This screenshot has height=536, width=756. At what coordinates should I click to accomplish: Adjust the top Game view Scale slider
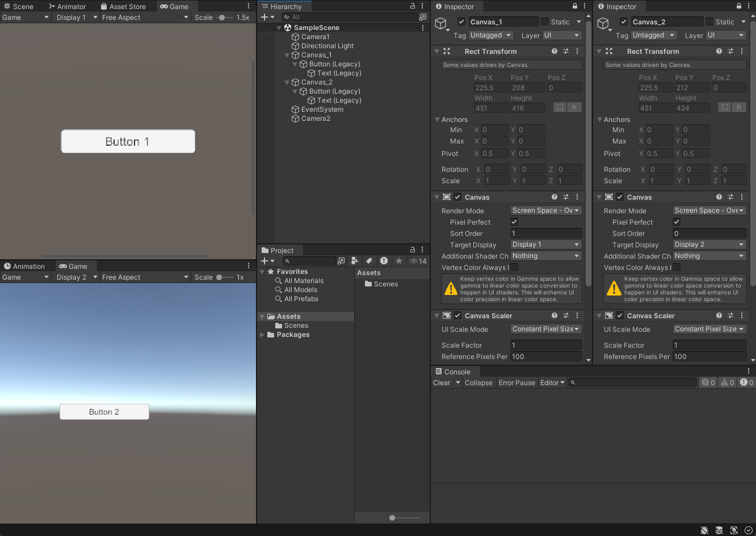[x=222, y=18]
